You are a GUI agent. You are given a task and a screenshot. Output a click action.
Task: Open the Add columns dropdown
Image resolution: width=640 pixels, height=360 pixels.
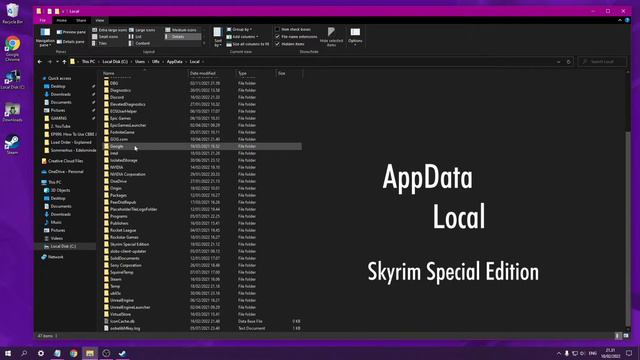[x=242, y=37]
